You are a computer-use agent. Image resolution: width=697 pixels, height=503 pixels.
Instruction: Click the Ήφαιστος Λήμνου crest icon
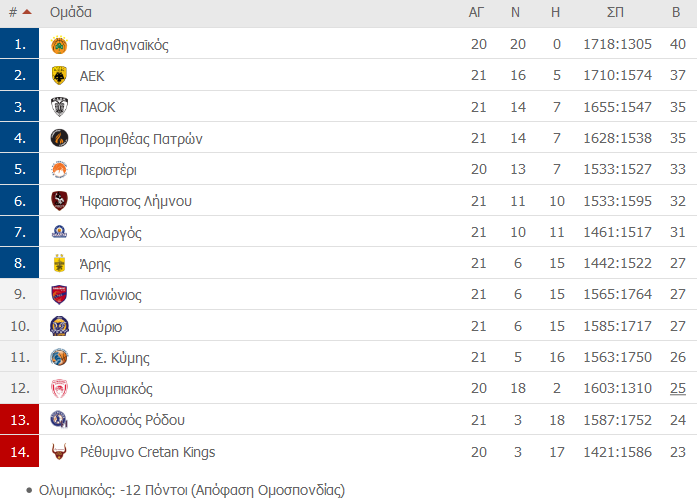[x=59, y=201]
